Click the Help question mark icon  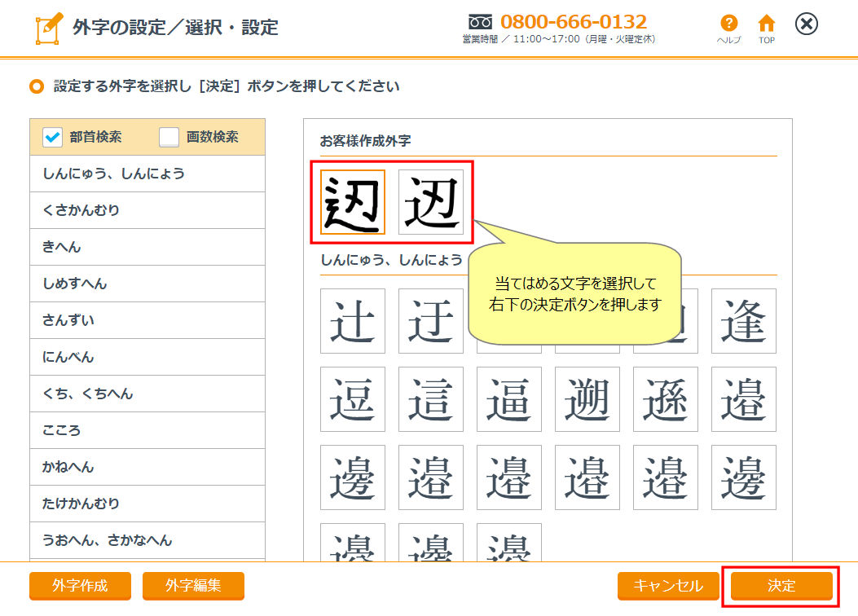tap(728, 24)
